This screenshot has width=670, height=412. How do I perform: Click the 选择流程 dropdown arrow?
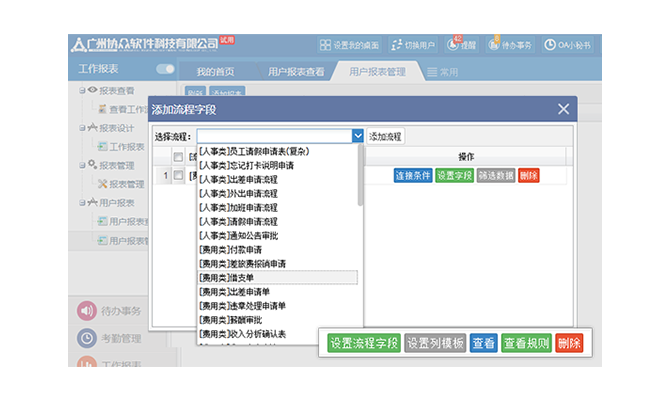(x=357, y=136)
